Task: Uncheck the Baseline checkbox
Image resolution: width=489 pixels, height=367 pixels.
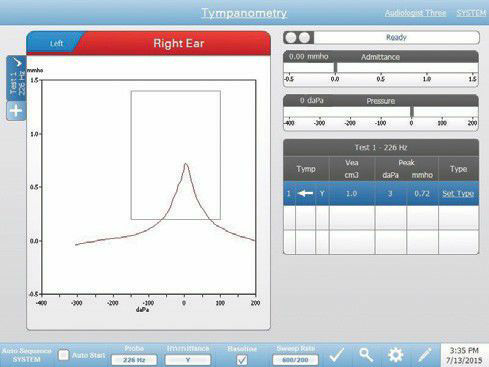Action: pos(242,360)
